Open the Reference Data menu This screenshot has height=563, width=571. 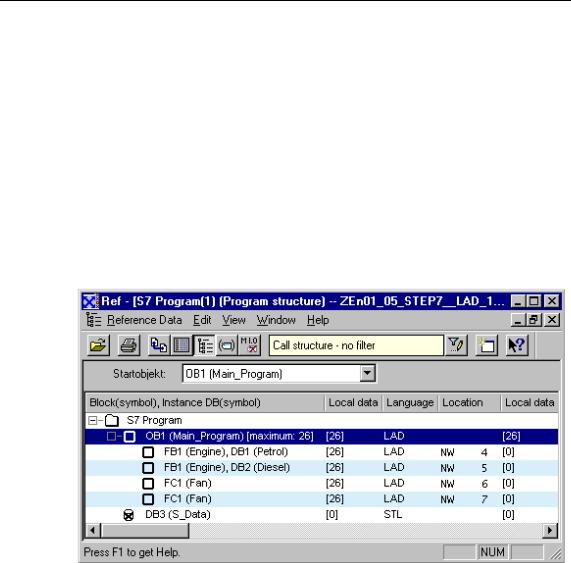144,320
